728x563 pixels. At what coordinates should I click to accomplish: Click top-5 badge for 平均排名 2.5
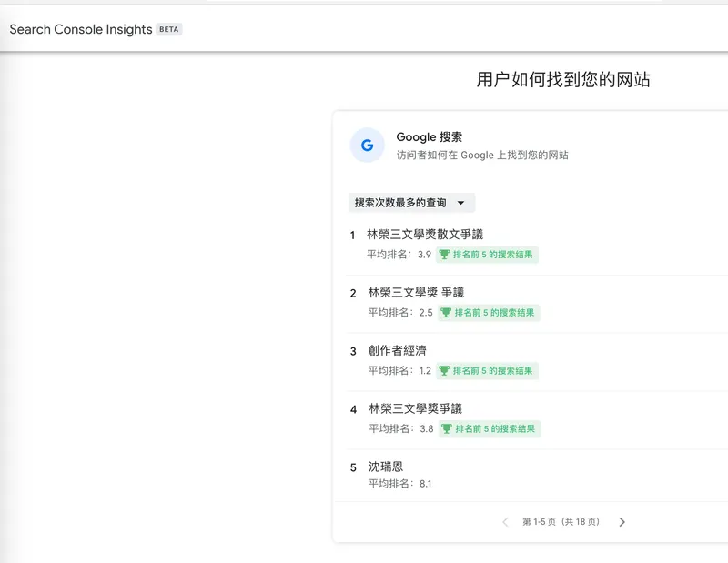[x=489, y=312]
